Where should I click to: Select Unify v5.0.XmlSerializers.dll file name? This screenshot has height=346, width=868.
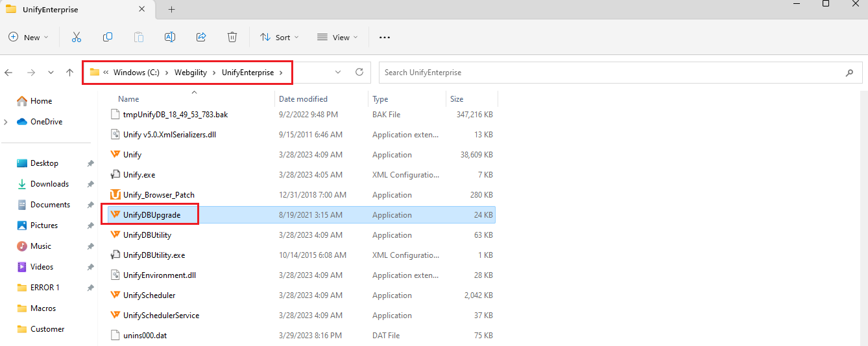click(170, 135)
